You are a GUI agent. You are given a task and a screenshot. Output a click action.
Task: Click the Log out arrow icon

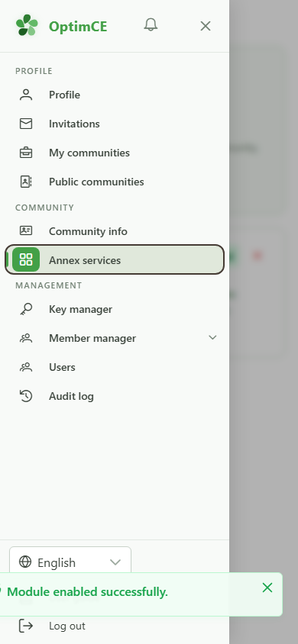26,626
